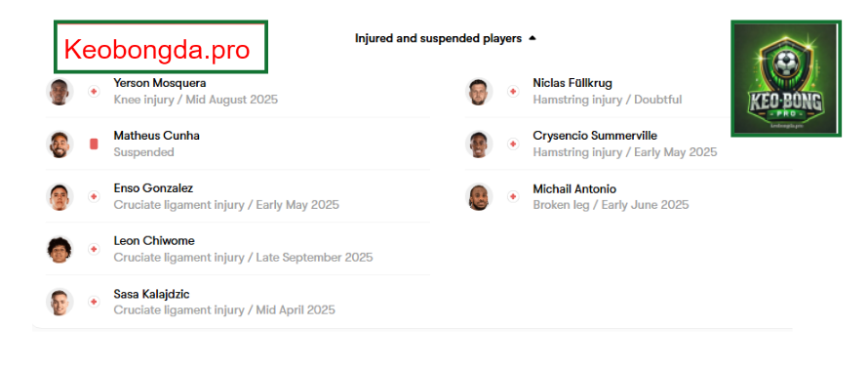Click Matheus Cunha's red card suspension icon
This screenshot has height=369, width=868.
94,144
